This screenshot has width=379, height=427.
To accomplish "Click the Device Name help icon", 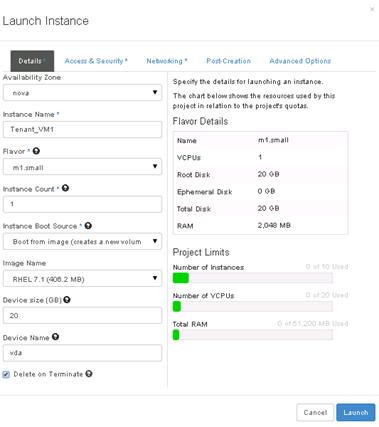I will tap(55, 337).
